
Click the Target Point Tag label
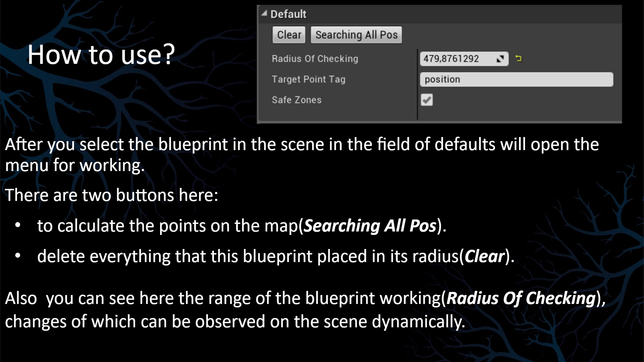pyautogui.click(x=308, y=79)
